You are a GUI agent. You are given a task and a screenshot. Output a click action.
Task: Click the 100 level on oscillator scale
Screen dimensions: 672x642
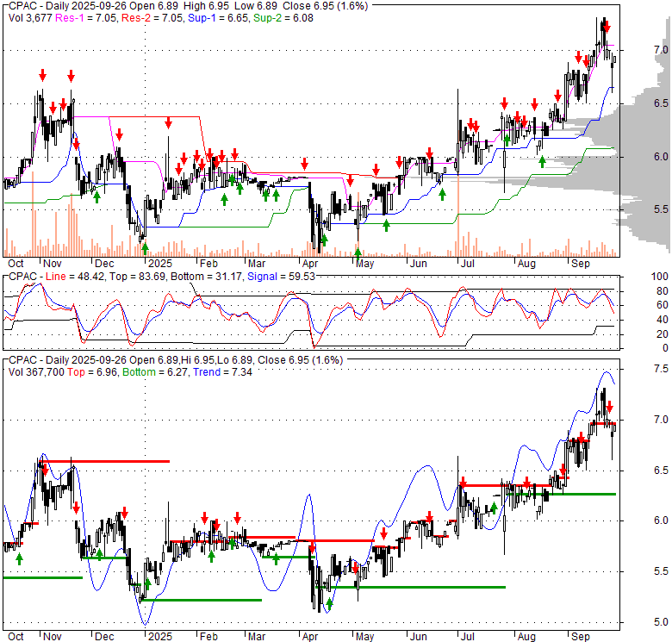[660, 277]
